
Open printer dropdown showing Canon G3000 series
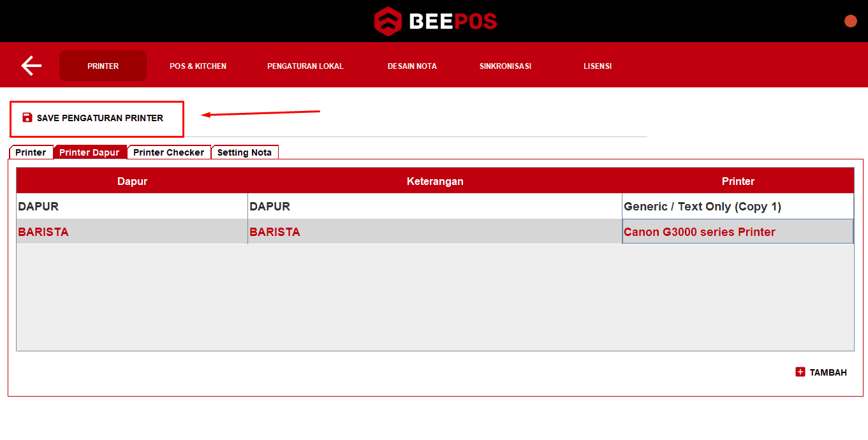click(737, 232)
